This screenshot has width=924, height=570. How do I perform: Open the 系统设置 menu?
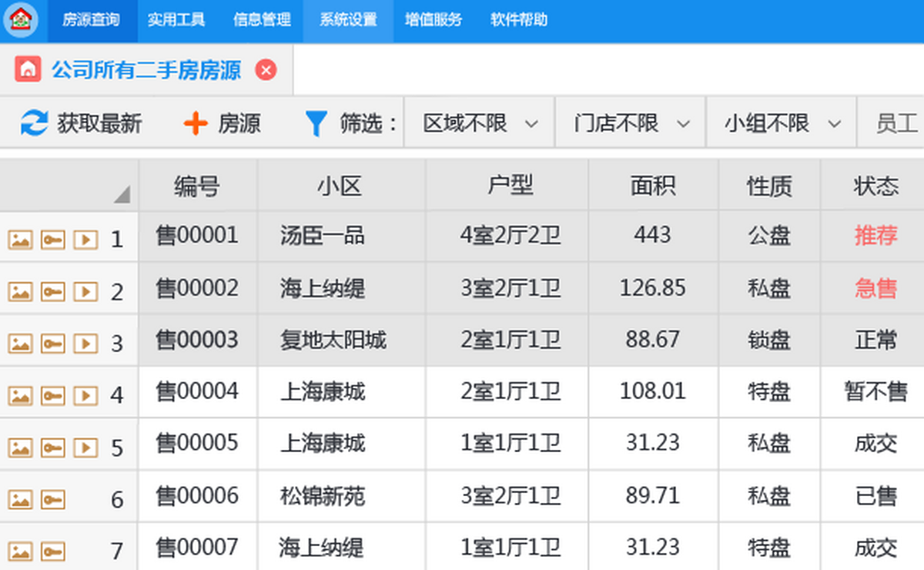click(348, 20)
